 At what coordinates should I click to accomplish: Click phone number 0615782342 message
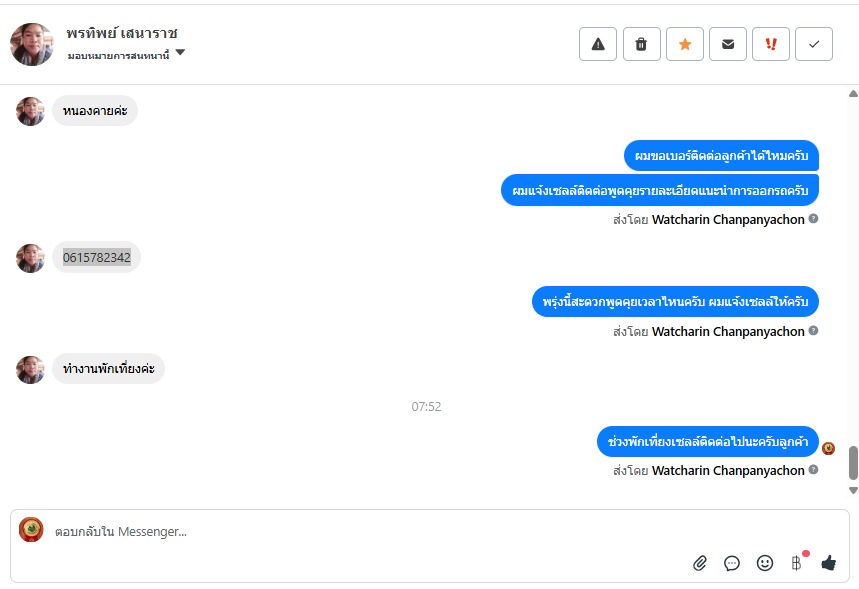(96, 257)
